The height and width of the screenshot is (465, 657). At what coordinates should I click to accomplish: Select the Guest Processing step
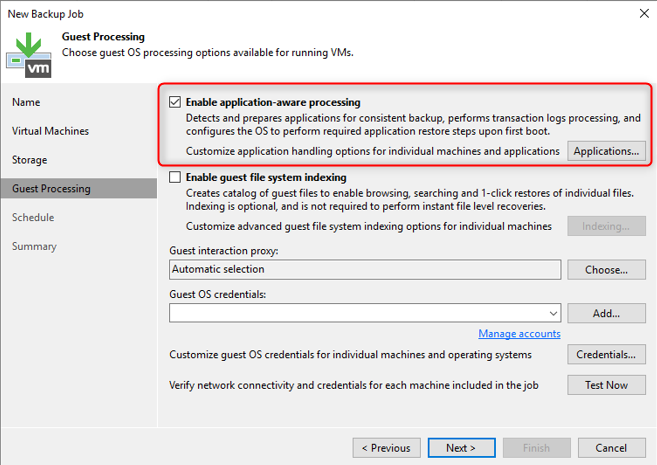[x=51, y=188]
